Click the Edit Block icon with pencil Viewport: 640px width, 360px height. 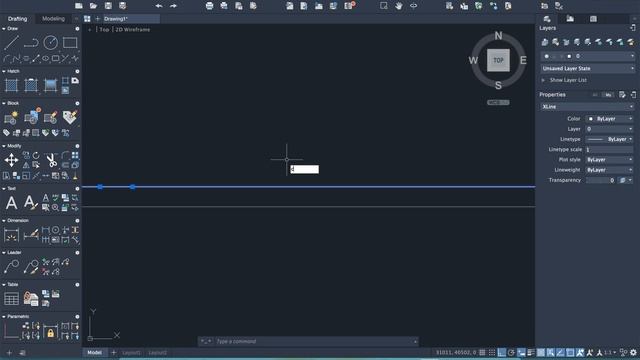click(x=51, y=118)
